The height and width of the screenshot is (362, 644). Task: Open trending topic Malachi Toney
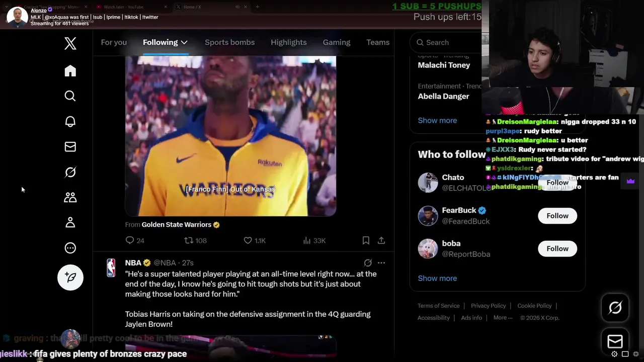click(x=444, y=65)
